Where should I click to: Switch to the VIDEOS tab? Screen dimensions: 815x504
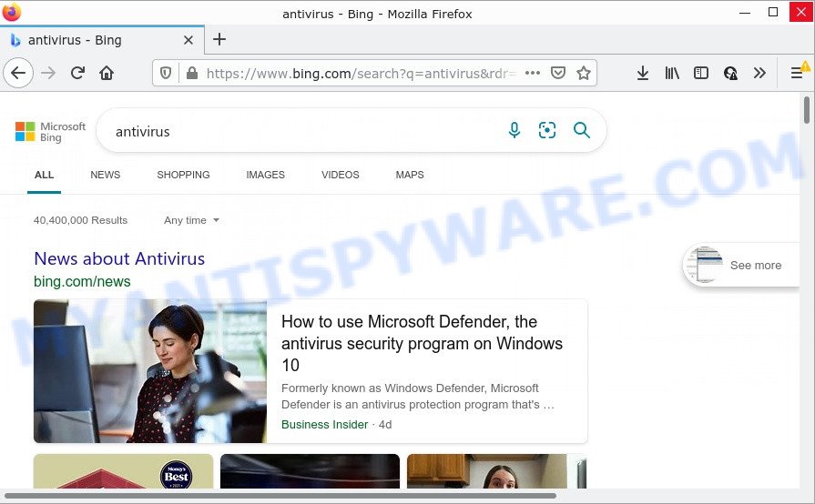341,176
